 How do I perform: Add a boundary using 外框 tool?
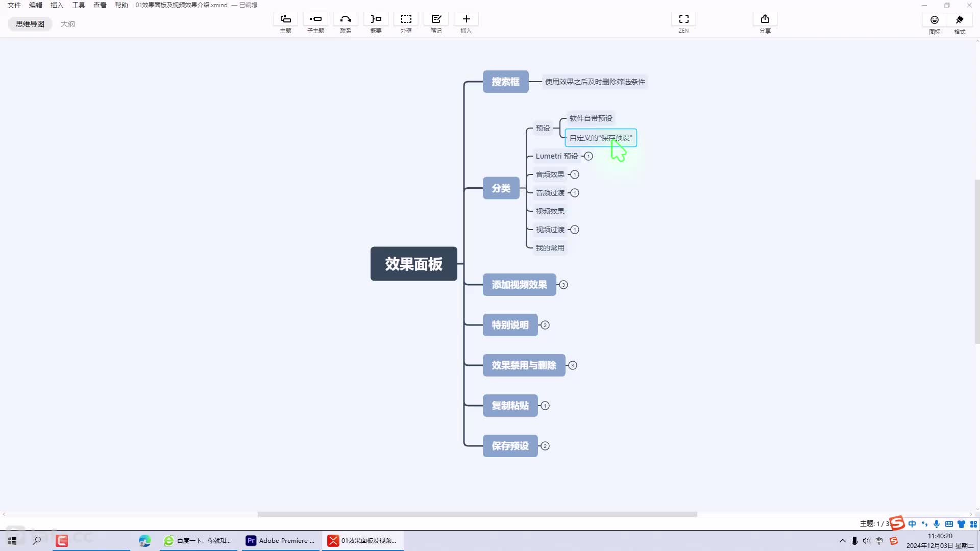(406, 23)
